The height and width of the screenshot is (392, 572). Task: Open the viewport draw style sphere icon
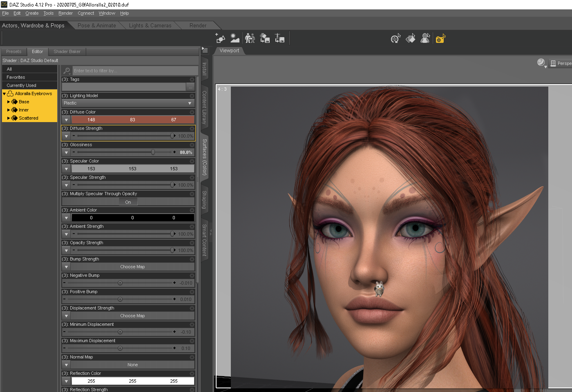click(542, 63)
